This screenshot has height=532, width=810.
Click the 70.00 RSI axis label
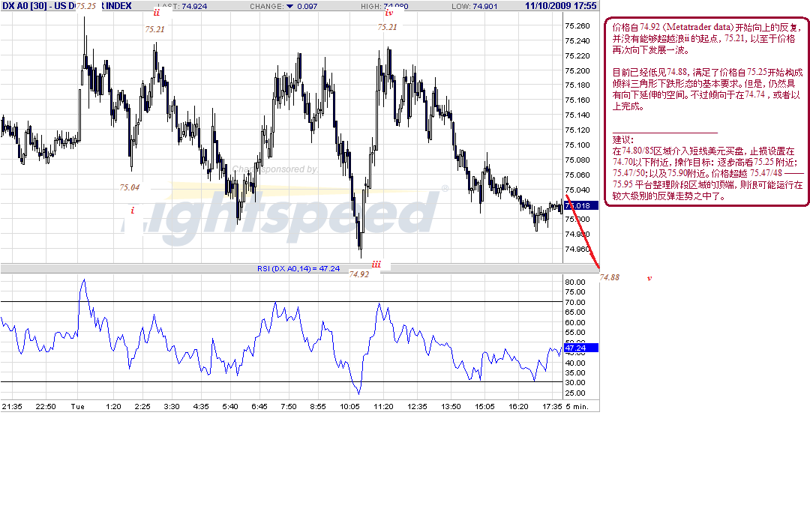point(575,303)
